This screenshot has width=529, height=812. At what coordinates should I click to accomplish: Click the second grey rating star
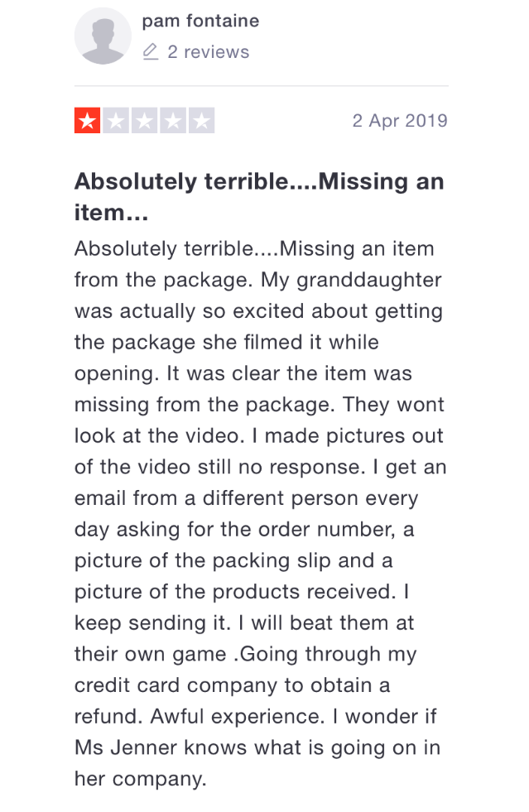116,121
